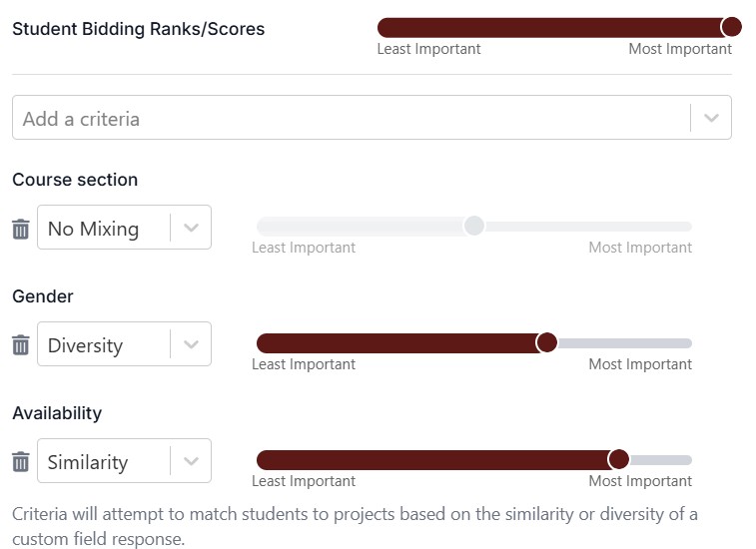
Task: Click Most Important under Student Bidding slider
Action: (680, 49)
